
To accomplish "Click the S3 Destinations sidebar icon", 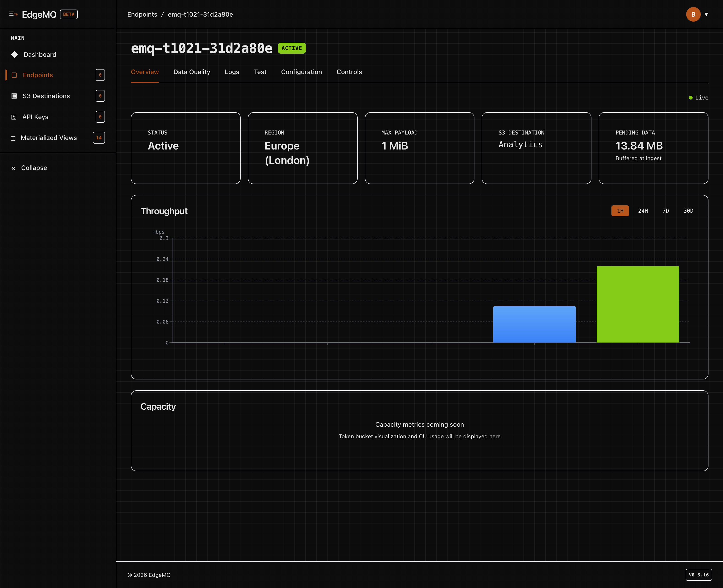I will (14, 96).
